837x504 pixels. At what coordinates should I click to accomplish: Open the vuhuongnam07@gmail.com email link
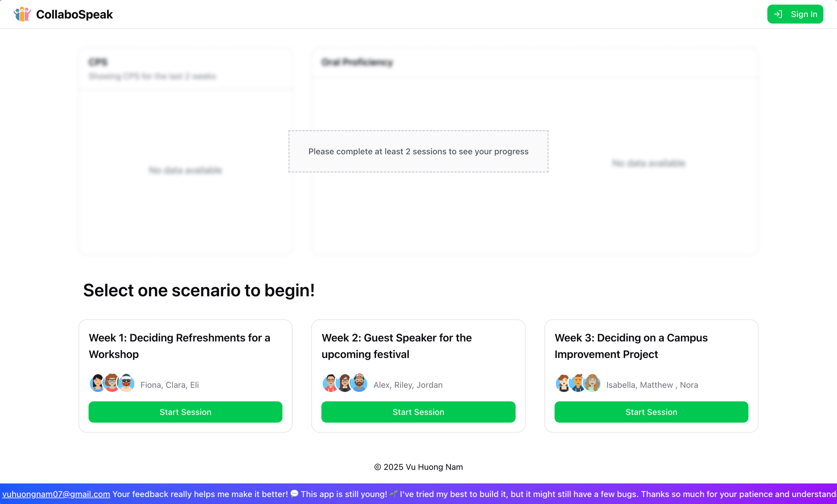pos(56,494)
